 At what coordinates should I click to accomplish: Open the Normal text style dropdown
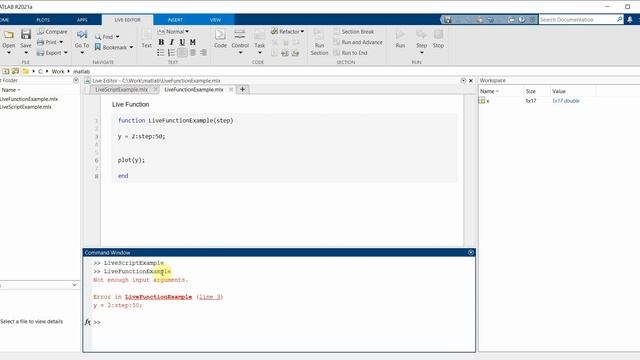pyautogui.click(x=173, y=31)
